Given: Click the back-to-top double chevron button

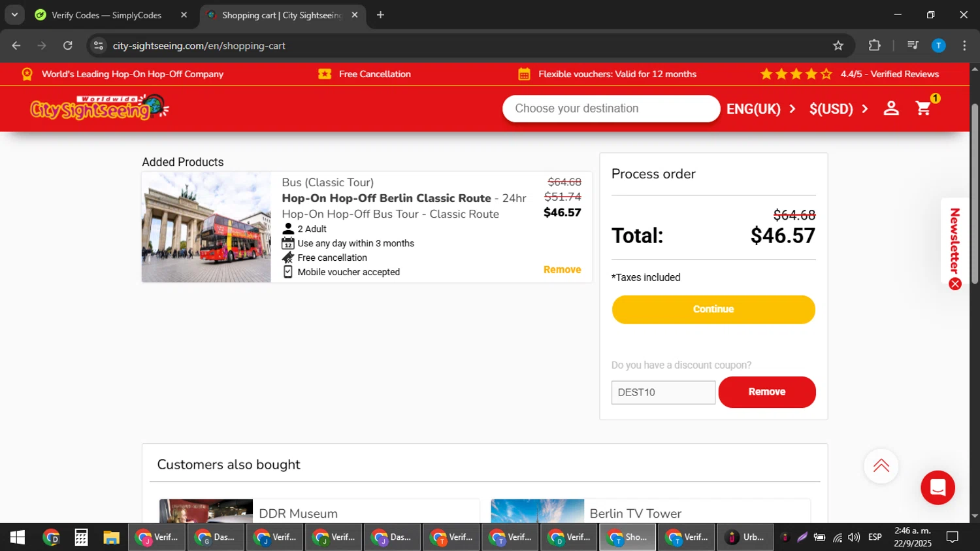Looking at the screenshot, I should pyautogui.click(x=881, y=465).
